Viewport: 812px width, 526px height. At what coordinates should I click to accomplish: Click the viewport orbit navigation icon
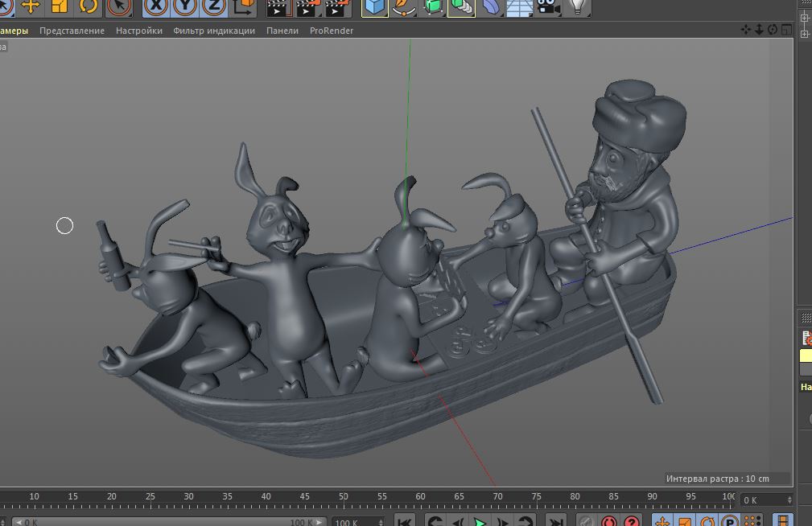[x=773, y=30]
